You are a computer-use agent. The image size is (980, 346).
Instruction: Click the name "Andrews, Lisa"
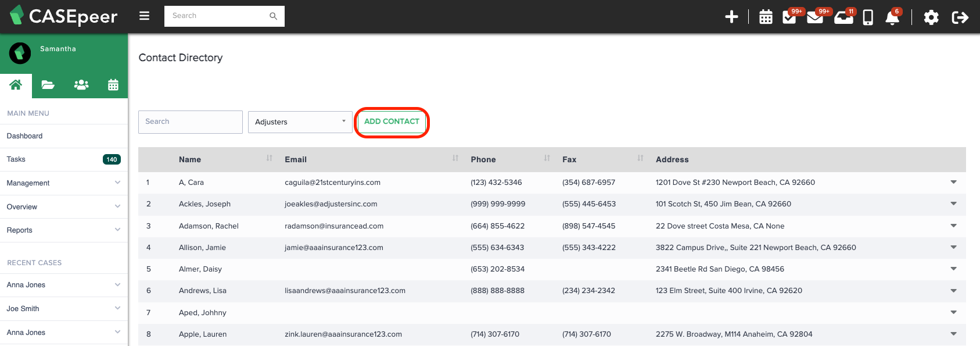203,291
